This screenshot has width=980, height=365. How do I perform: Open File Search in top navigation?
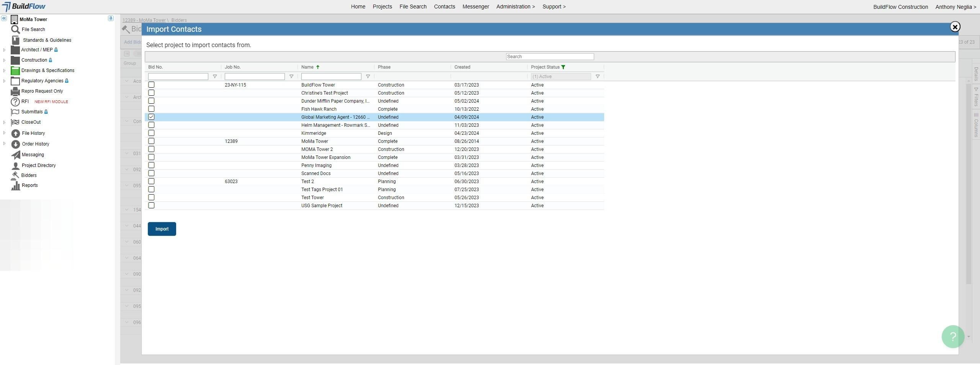click(413, 7)
